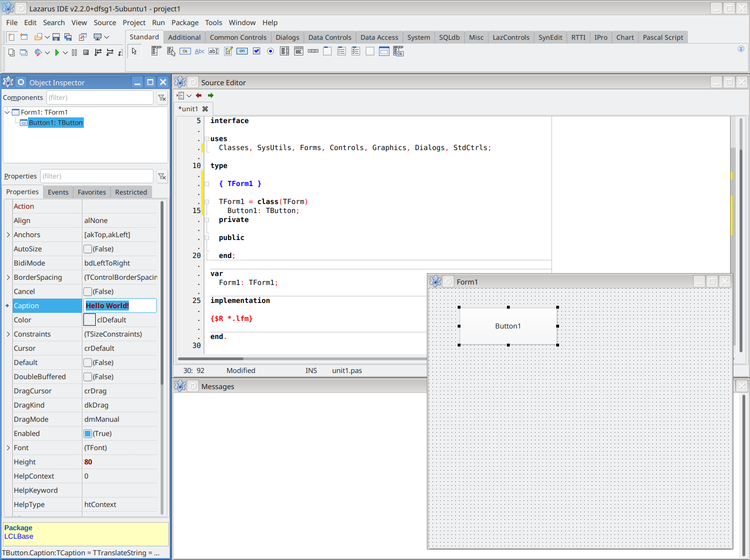Click the Open file toolbar icon
Screen dimensions: 750x560
pyautogui.click(x=38, y=37)
